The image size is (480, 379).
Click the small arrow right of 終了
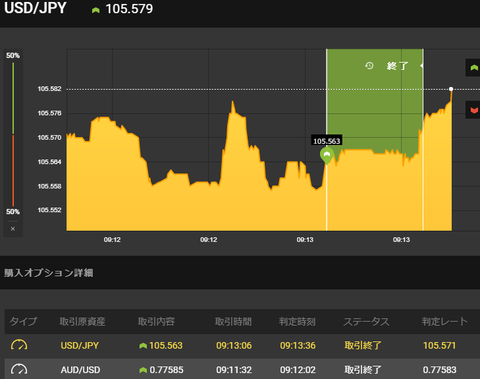pyautogui.click(x=422, y=66)
